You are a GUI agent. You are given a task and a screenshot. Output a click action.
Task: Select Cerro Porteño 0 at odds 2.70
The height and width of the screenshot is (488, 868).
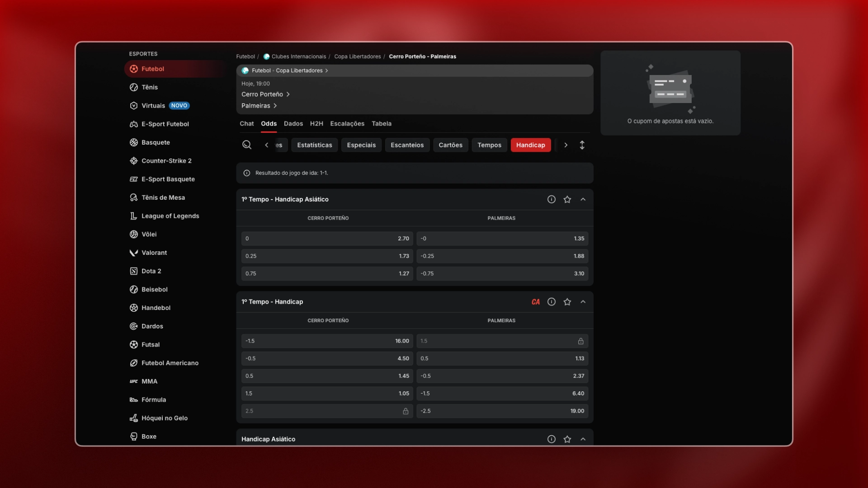pos(327,239)
